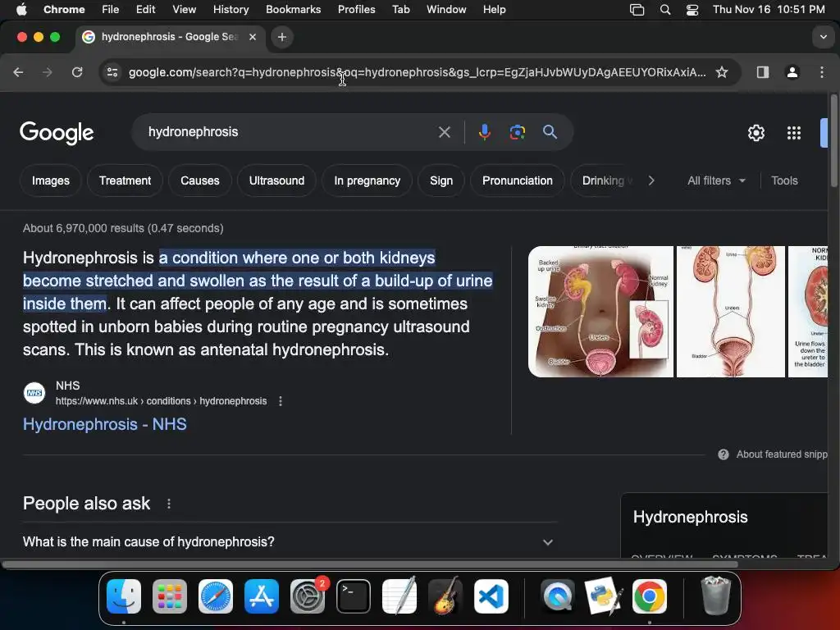Open Trash from the Dock
840x630 pixels.
coord(715,596)
